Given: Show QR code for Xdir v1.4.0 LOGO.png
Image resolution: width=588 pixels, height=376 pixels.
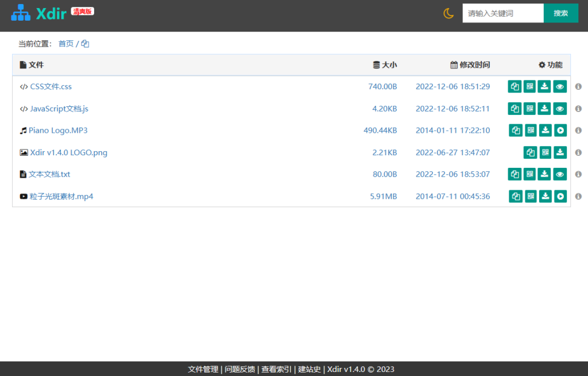Looking at the screenshot, I should 546,152.
